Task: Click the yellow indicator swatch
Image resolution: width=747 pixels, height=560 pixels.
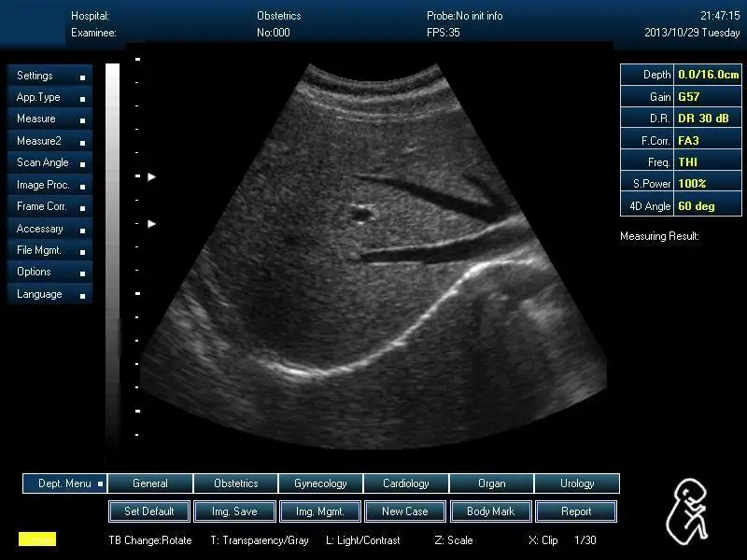Action: point(37,539)
